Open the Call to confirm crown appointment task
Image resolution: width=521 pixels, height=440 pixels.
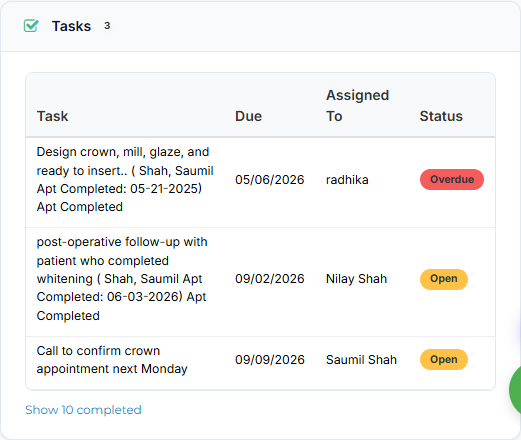pyautogui.click(x=112, y=360)
